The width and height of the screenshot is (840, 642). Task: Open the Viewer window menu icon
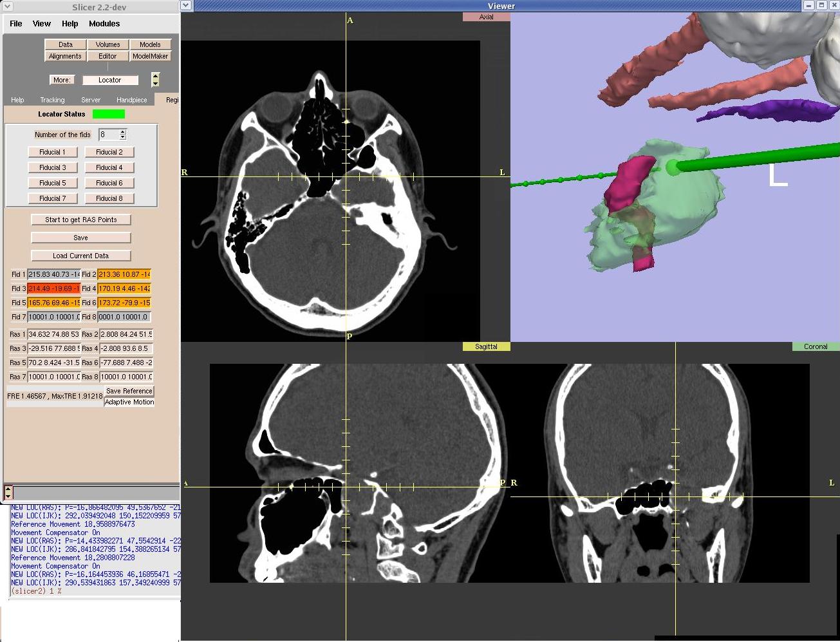[186, 5]
